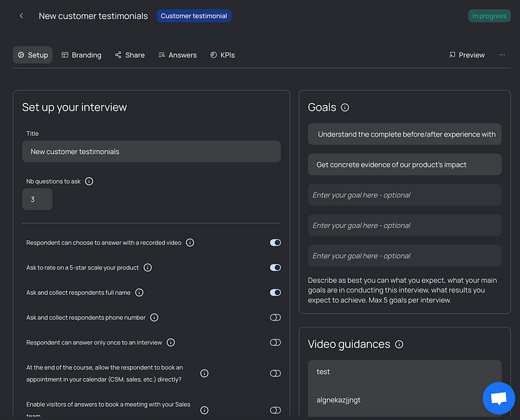
Task: Click info icon for phone number option
Action: coord(154,318)
